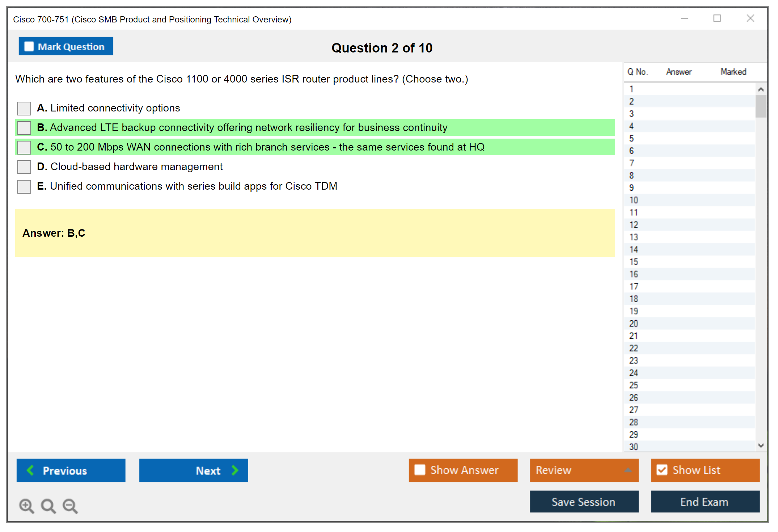Screen dimensions: 778x532
Task: Click the green left arrow on Previous
Action: point(30,470)
